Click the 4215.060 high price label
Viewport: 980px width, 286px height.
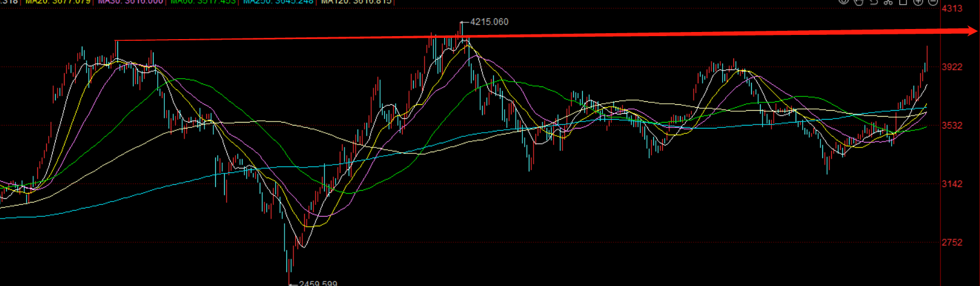pos(489,22)
